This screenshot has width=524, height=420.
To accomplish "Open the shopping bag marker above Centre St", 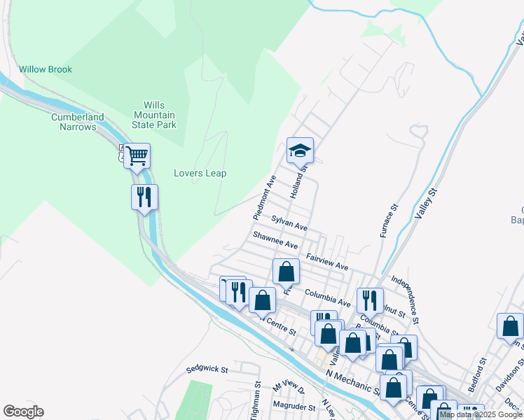I will click(x=262, y=302).
